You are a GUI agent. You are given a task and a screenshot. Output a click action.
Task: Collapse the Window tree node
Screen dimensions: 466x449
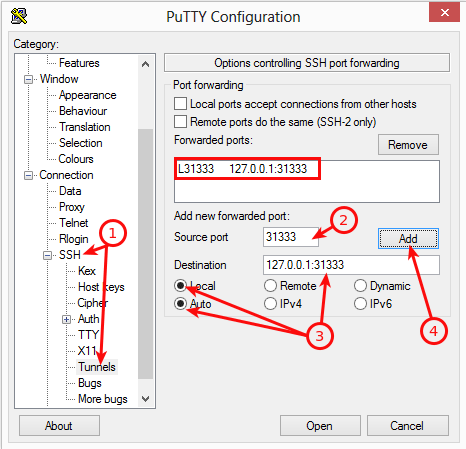pos(29,79)
